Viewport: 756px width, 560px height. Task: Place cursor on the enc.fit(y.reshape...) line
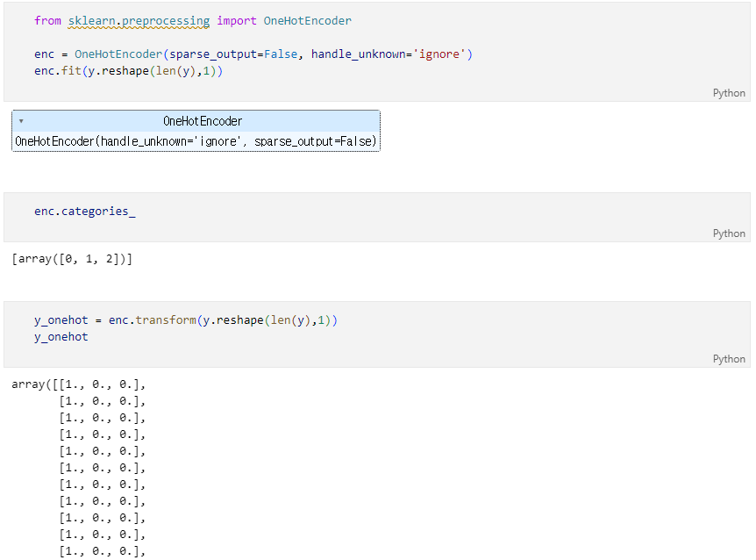click(128, 71)
